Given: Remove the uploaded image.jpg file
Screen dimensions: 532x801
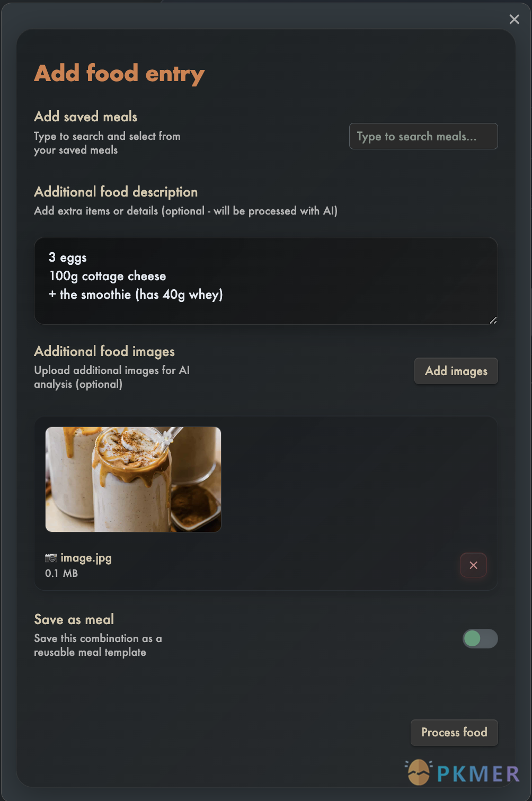Looking at the screenshot, I should (x=473, y=565).
